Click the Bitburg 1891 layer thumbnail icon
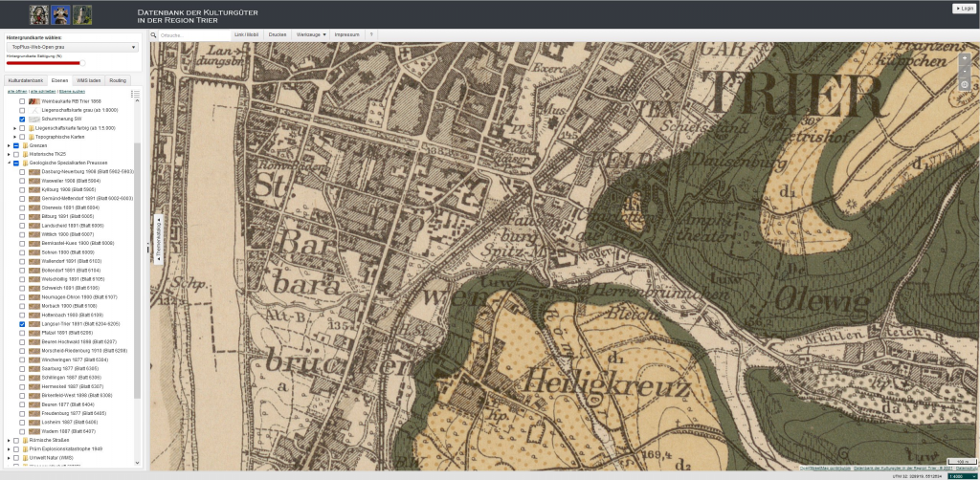The width and height of the screenshot is (980, 480). (35, 217)
